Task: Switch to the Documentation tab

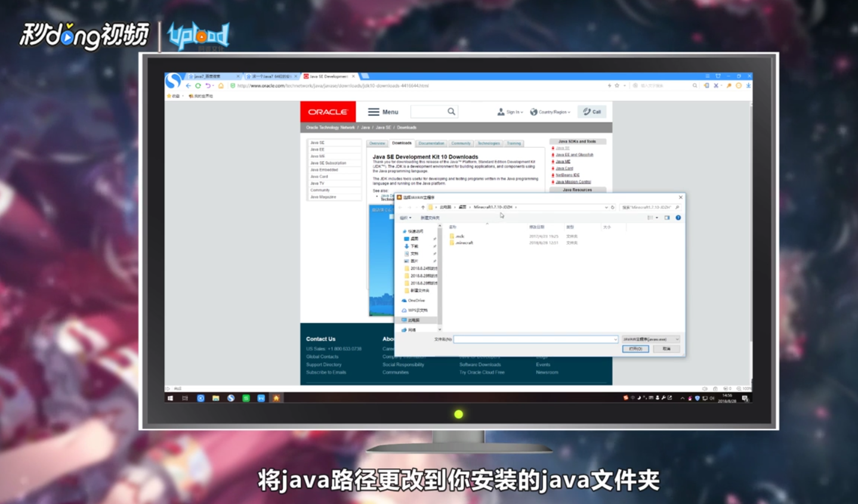Action: (431, 143)
